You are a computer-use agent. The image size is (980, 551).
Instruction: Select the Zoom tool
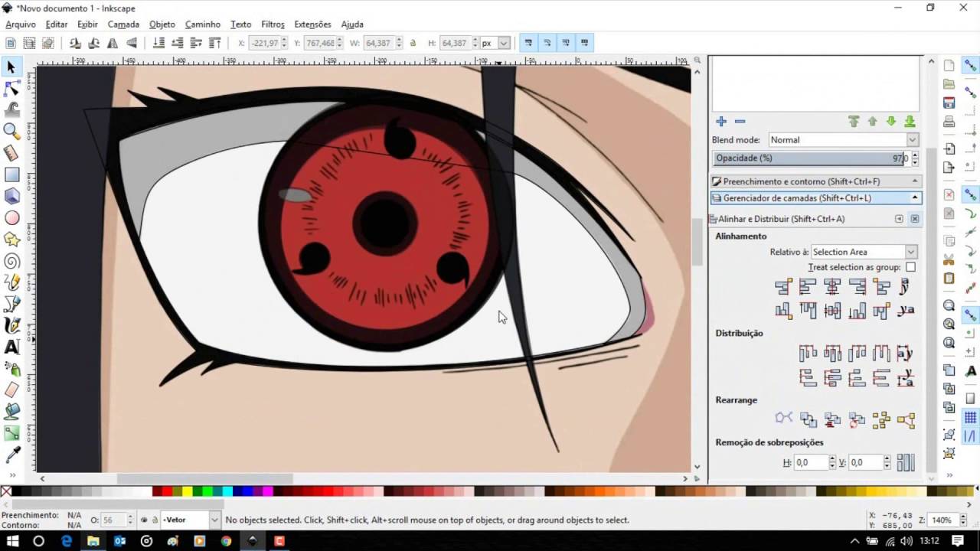click(11, 132)
